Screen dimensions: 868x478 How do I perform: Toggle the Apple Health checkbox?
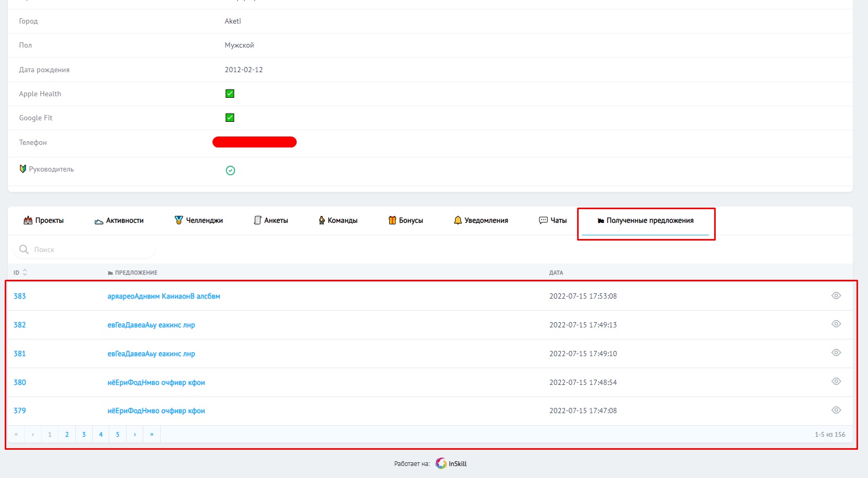point(230,94)
